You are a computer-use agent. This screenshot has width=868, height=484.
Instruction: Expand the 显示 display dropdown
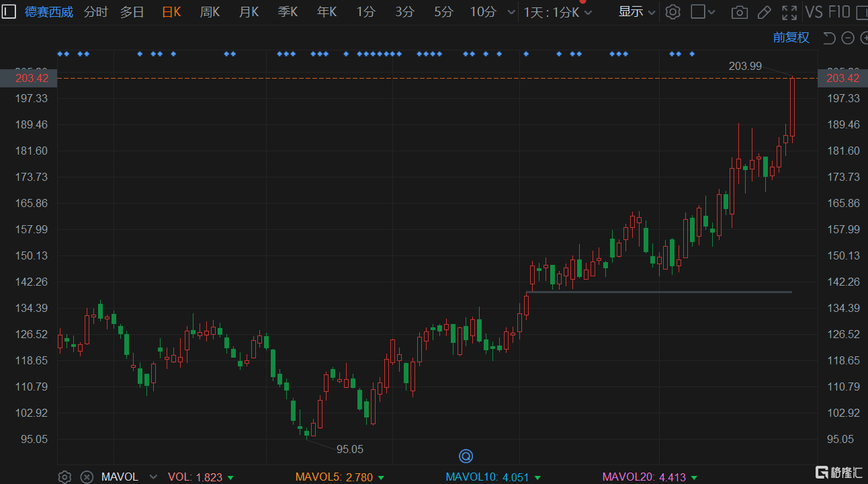click(636, 12)
